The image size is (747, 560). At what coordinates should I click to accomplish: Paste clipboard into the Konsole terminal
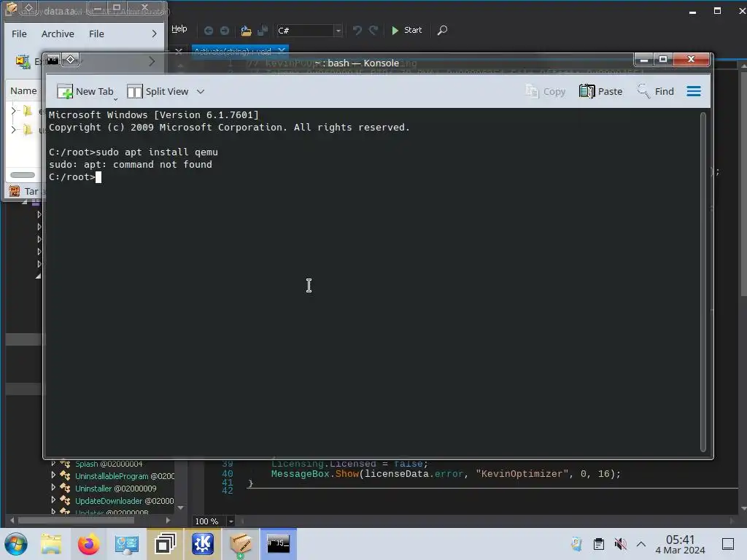click(601, 91)
